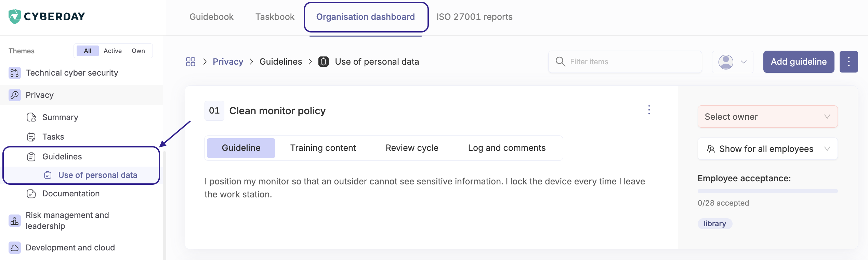The image size is (868, 260).
Task: Click the Add guideline button
Action: click(799, 62)
